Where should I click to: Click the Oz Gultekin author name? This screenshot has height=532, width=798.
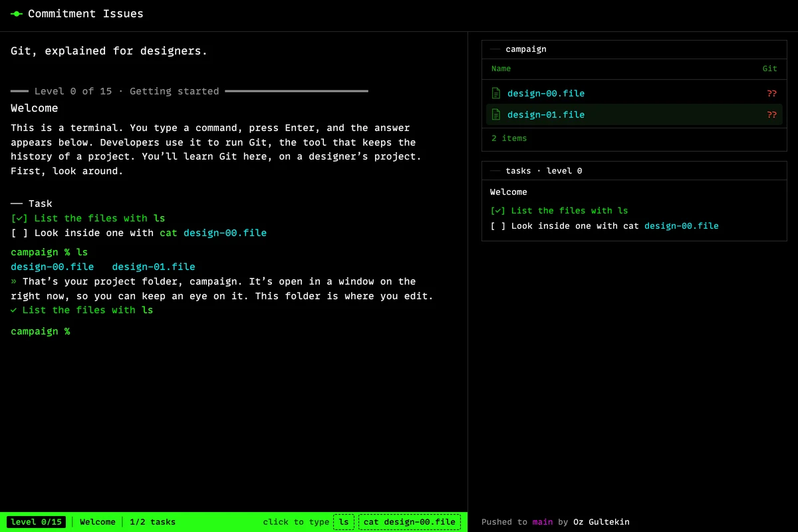pyautogui.click(x=601, y=522)
